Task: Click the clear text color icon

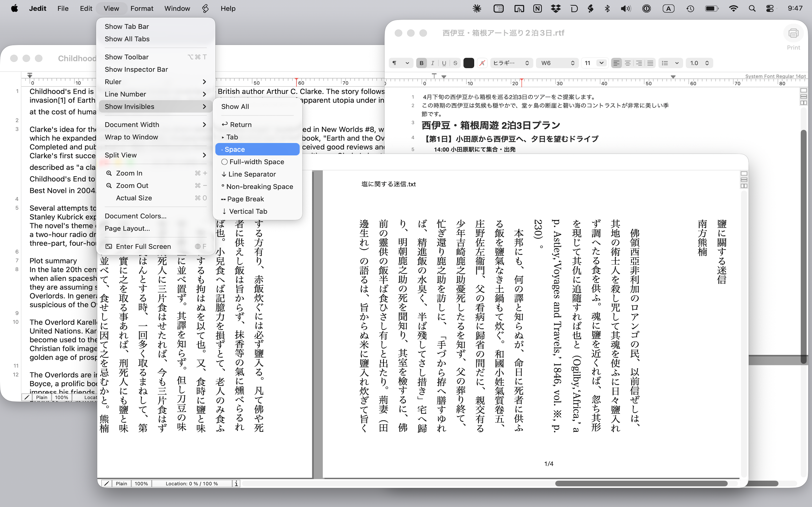Action: 482,63
